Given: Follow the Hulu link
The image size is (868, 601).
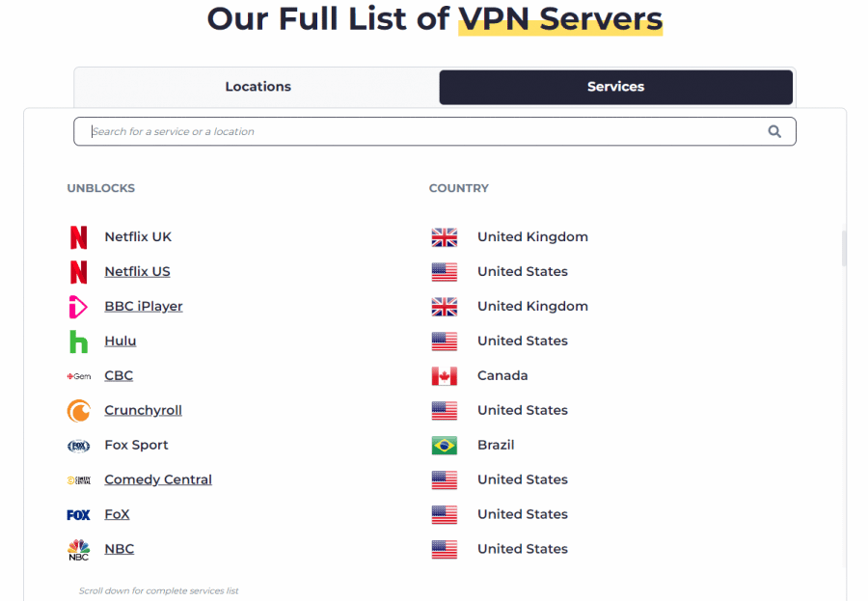Looking at the screenshot, I should click(x=121, y=341).
